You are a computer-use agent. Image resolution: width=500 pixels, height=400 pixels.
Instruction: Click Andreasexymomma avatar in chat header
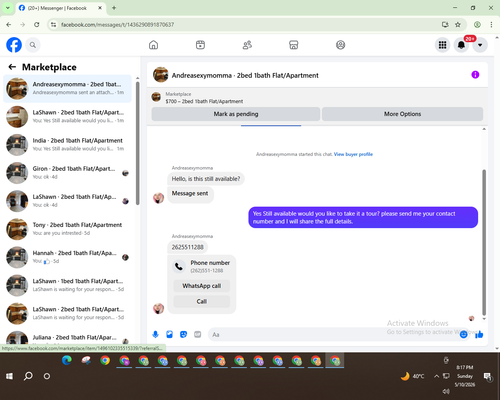coord(160,75)
